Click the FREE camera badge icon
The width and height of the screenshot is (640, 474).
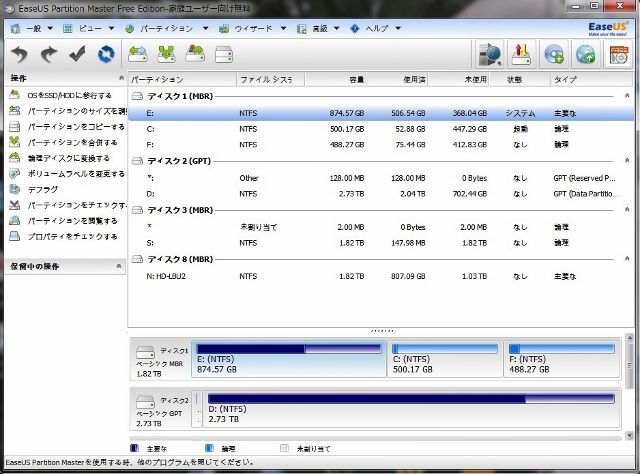point(618,54)
